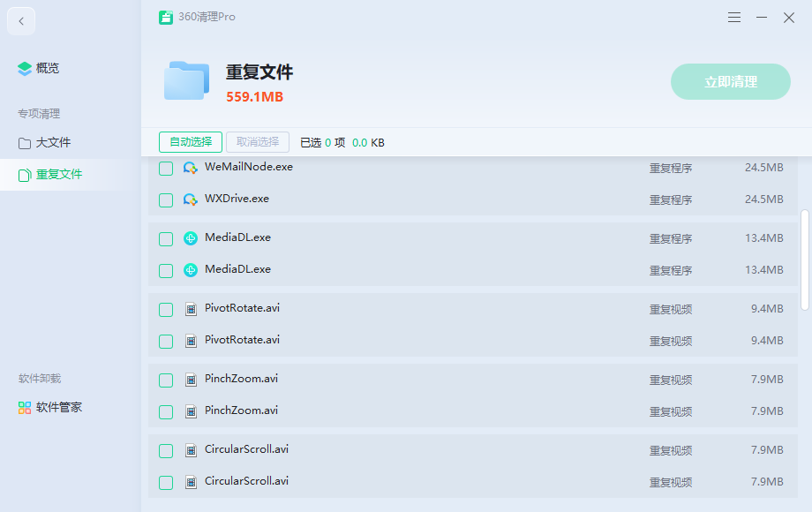Check the WeMailNode.exe checkbox
This screenshot has height=512, width=812.
pos(166,169)
